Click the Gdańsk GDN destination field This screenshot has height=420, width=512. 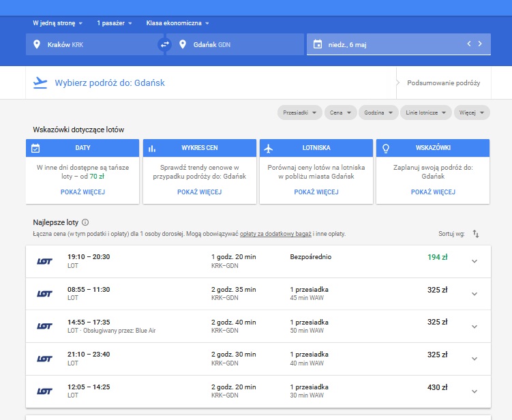coord(235,44)
